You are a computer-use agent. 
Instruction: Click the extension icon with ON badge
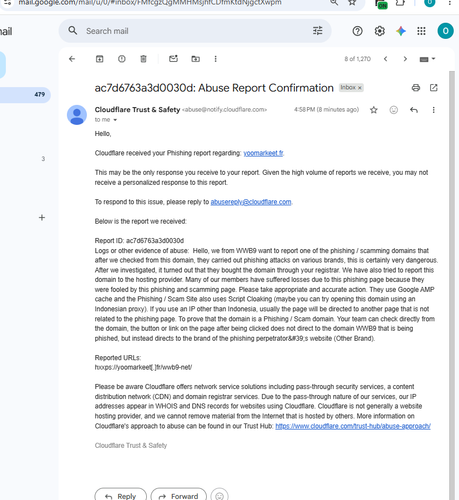pos(381,4)
